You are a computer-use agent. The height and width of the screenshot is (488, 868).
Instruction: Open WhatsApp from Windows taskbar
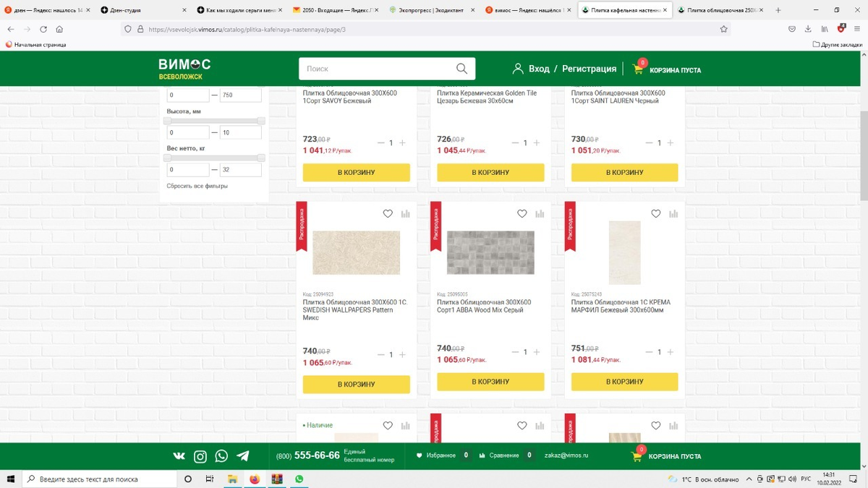[x=299, y=479]
